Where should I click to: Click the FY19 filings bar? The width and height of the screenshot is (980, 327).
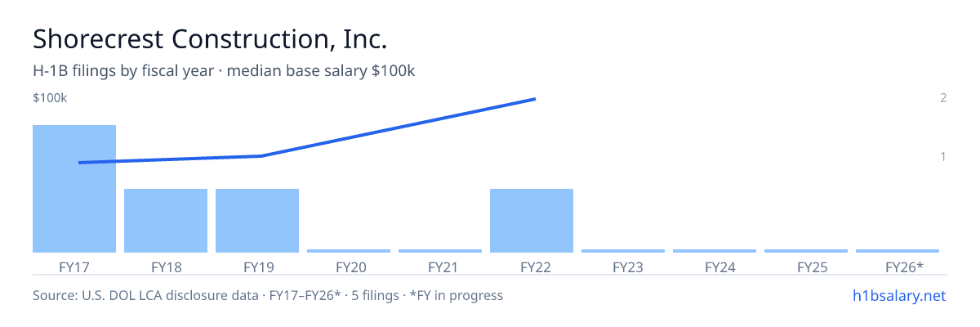coord(257,221)
